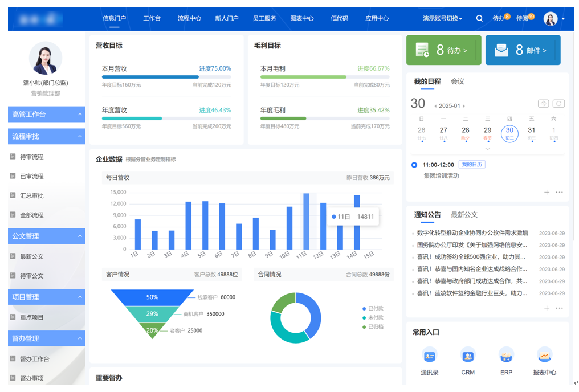
Task: Click the 重点项目 sidebar icon
Action: pos(13,317)
